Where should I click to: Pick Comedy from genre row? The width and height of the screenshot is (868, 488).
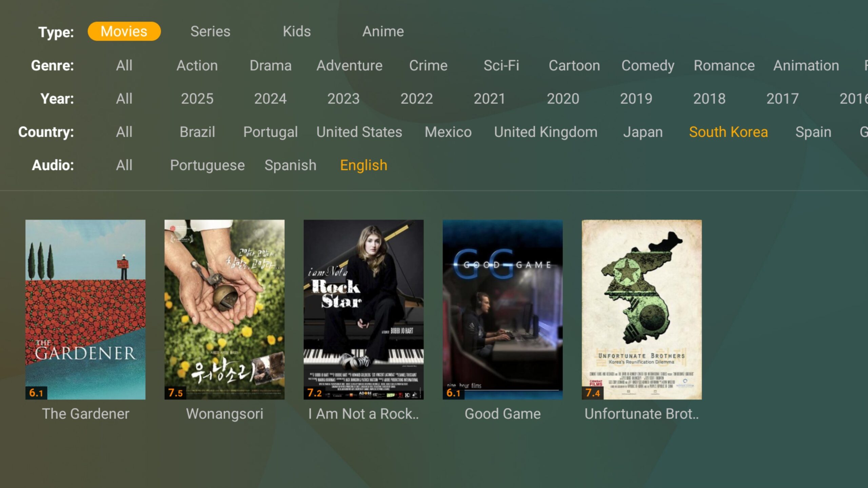[x=648, y=65]
